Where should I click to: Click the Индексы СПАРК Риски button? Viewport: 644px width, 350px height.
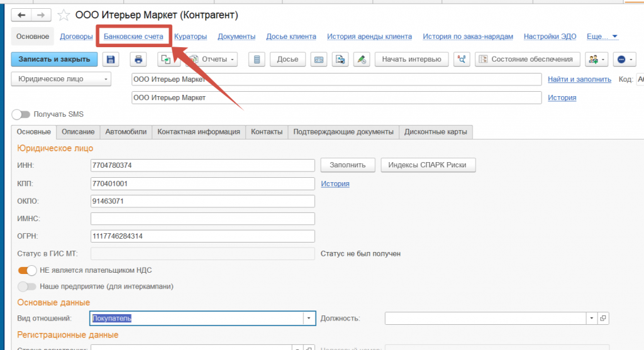point(428,165)
